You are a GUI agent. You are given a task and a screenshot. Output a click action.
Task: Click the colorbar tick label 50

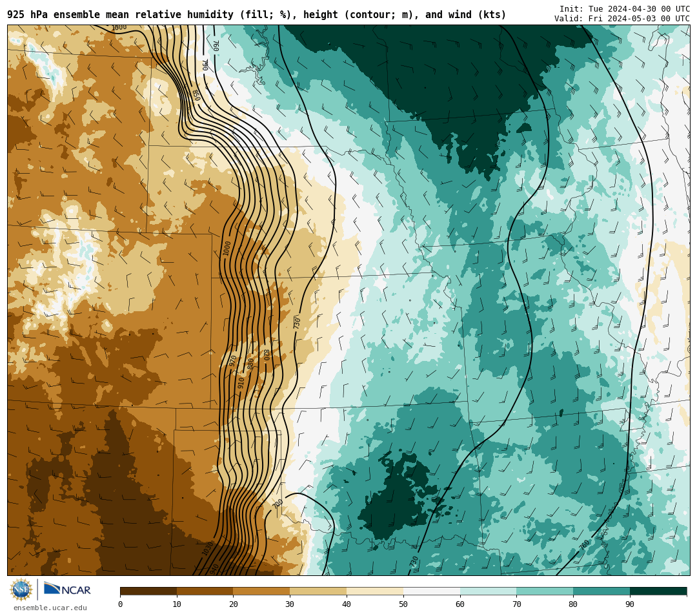(x=403, y=604)
